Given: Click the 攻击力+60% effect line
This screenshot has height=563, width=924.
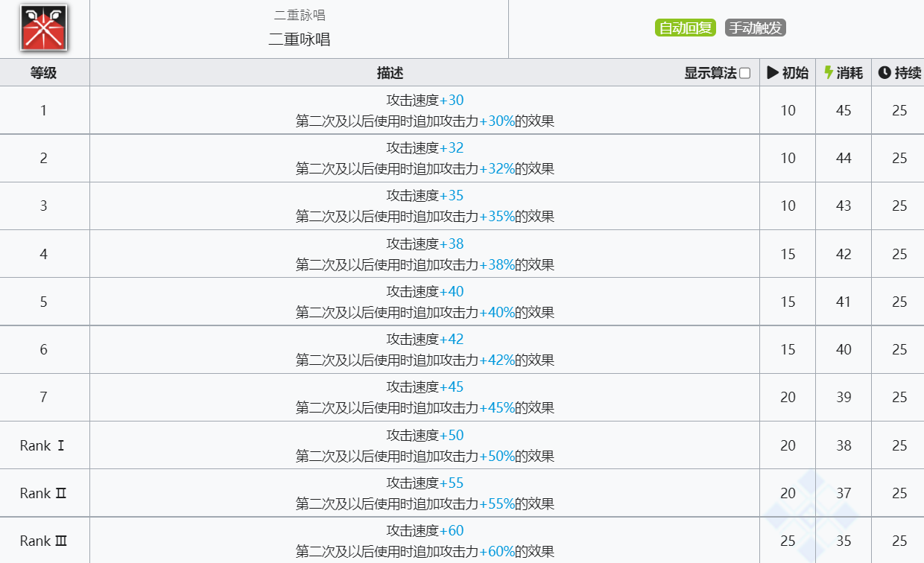Looking at the screenshot, I should click(x=425, y=551).
